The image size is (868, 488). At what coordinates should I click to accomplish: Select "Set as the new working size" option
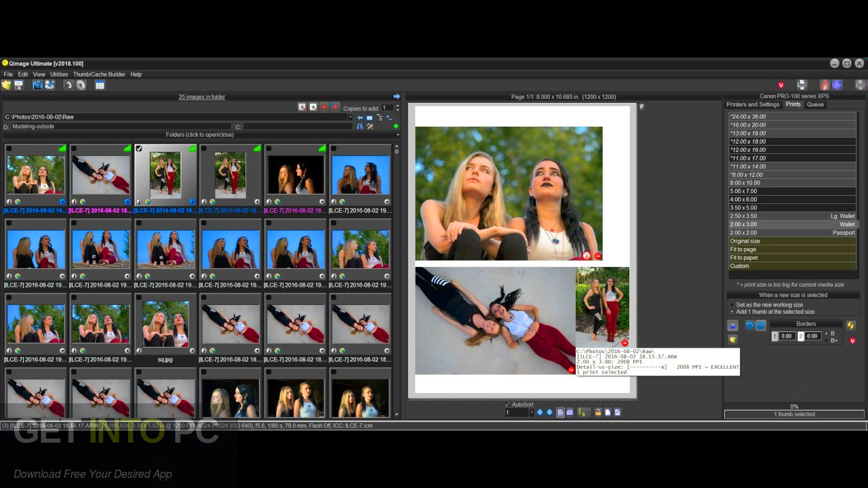tap(732, 305)
